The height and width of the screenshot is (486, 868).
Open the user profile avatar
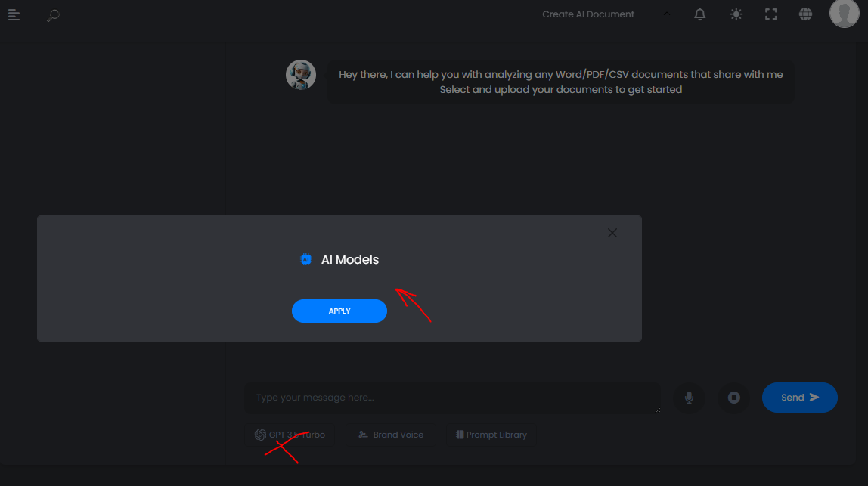[x=844, y=14]
